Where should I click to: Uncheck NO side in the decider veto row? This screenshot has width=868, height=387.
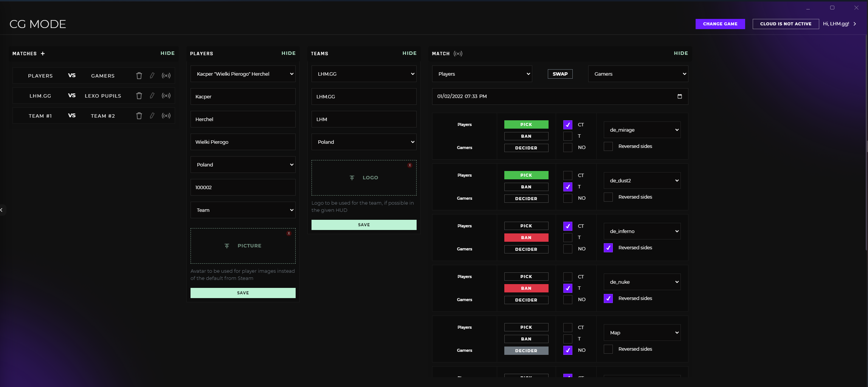coord(568,350)
